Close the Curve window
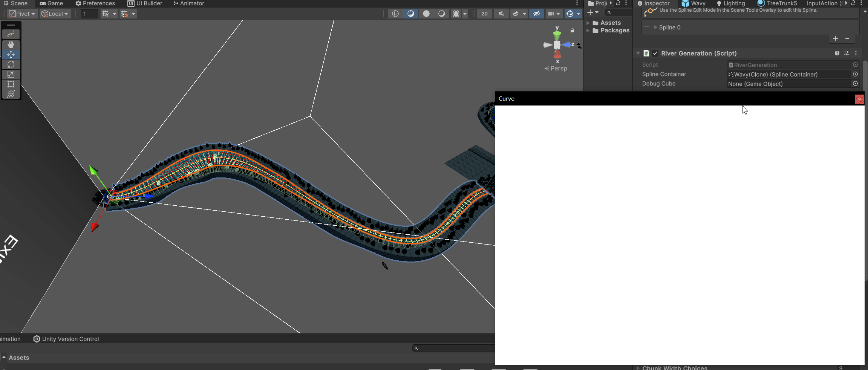The image size is (868, 370). [859, 99]
